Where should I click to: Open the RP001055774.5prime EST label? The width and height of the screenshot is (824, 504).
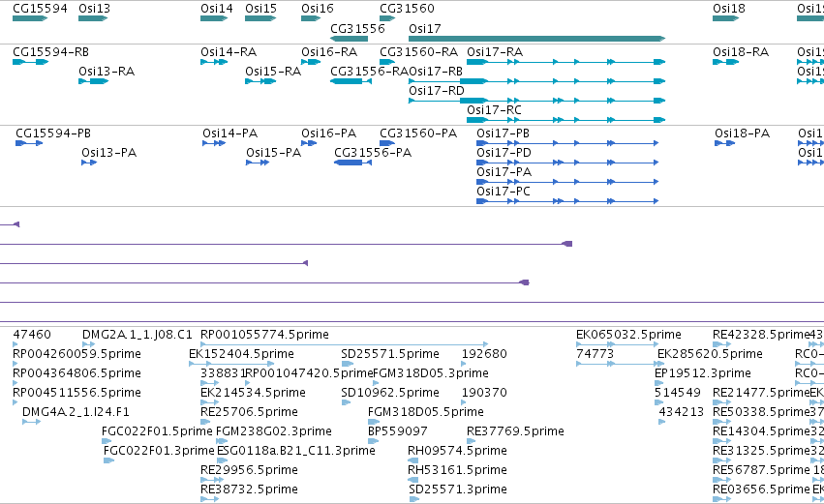point(264,335)
